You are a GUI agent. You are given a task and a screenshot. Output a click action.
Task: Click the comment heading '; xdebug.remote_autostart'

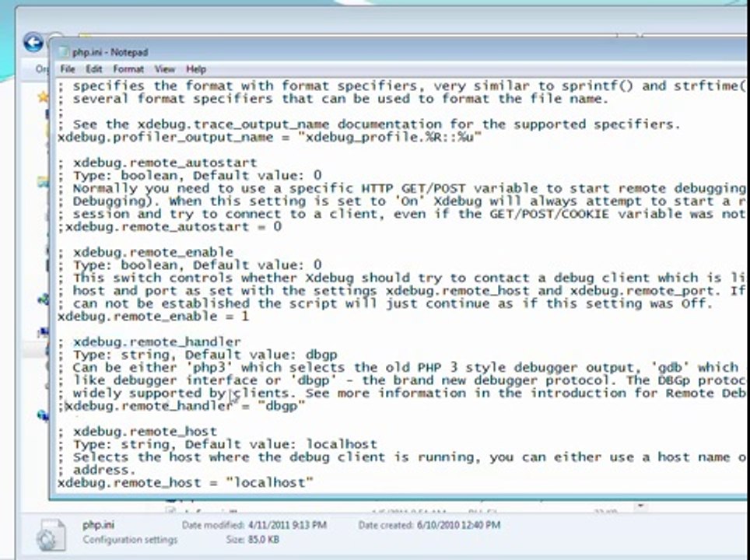157,163
